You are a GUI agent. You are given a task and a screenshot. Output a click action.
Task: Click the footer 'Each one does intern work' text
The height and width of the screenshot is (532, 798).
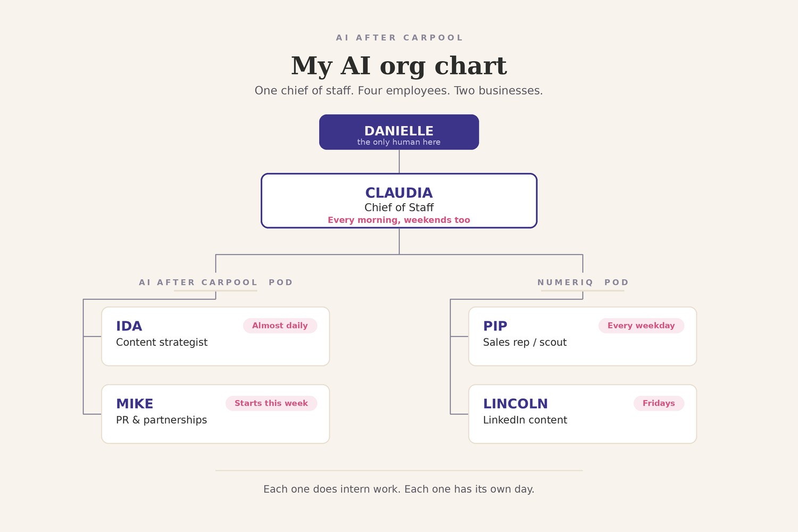(399, 489)
